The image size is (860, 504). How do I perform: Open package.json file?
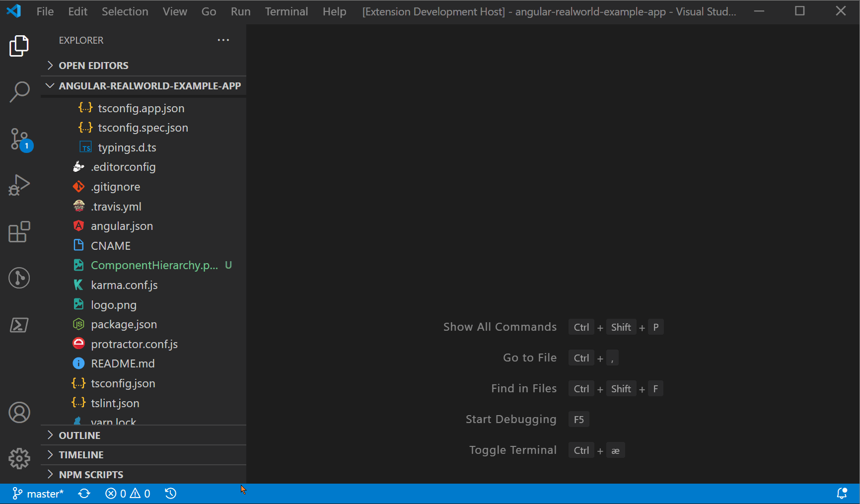143,324
